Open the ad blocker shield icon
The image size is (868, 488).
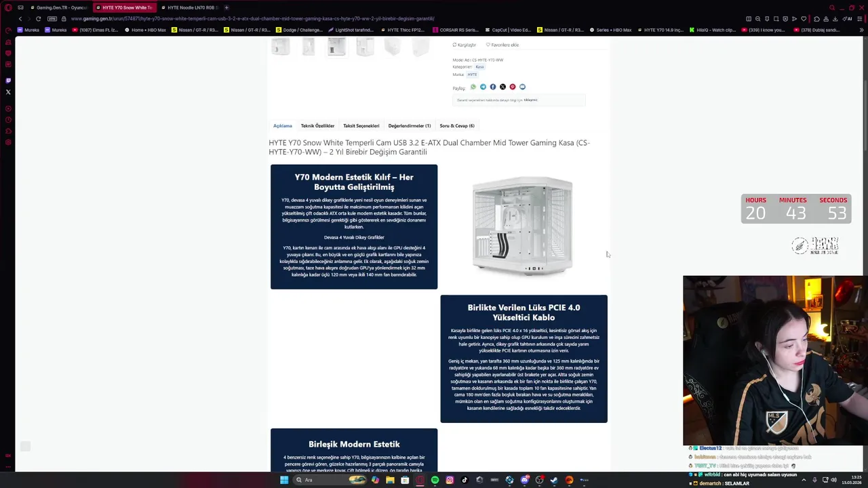[x=785, y=19]
